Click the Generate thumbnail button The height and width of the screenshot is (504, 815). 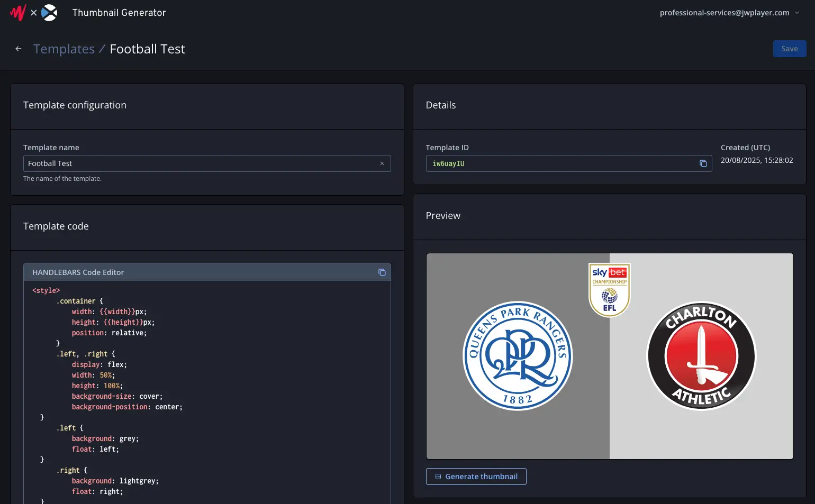click(476, 476)
